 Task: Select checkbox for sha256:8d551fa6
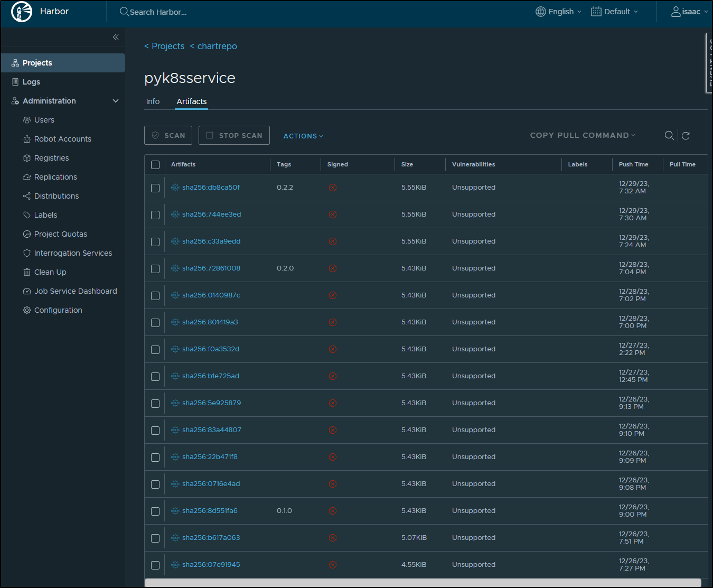155,511
